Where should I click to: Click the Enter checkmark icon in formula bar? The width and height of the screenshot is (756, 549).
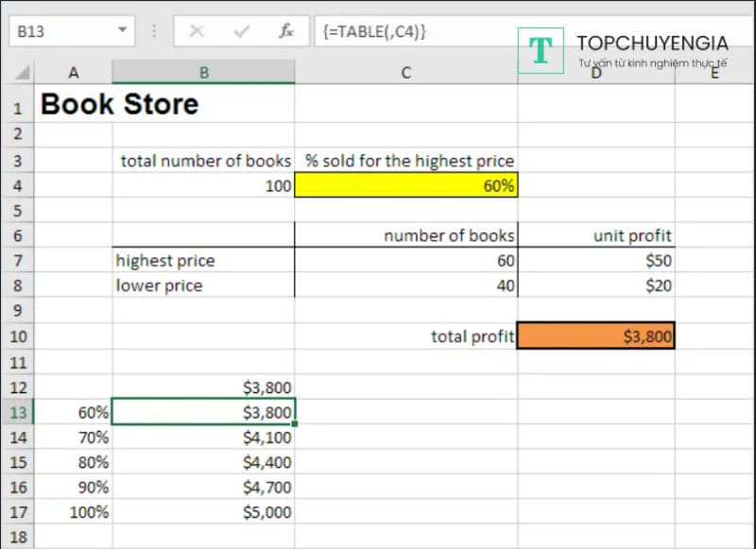pos(241,31)
